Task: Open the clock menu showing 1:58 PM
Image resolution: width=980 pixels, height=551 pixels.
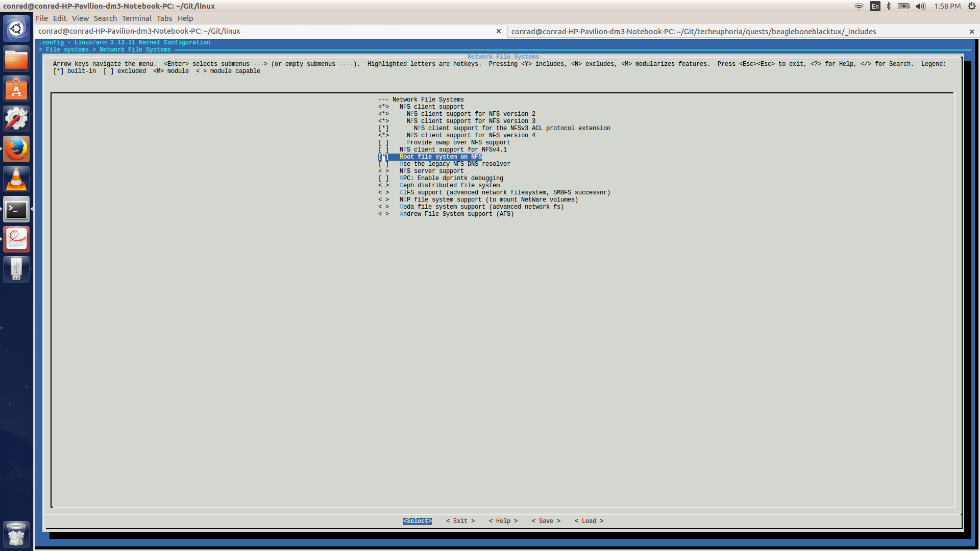Action: tap(947, 6)
